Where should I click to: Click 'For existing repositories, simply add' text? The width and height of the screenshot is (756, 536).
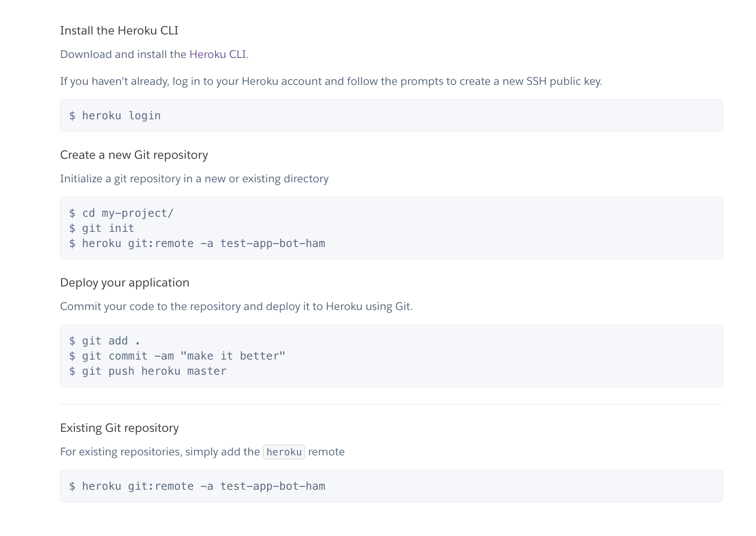click(160, 452)
